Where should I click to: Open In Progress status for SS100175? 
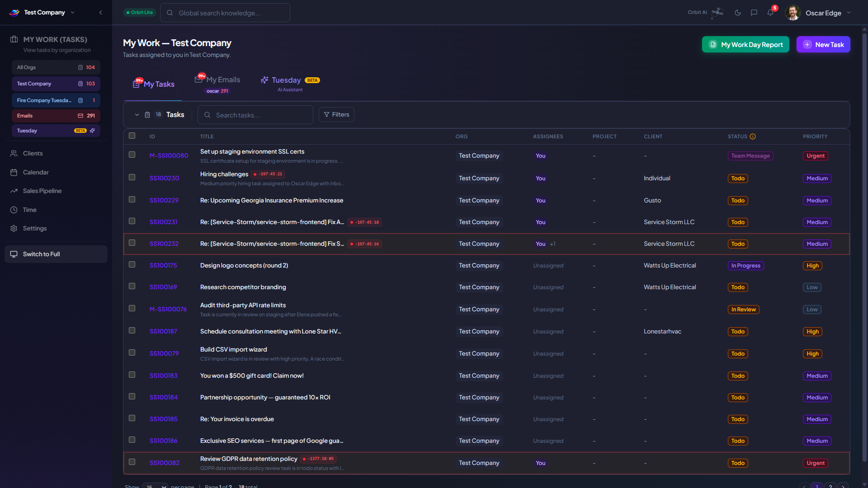point(745,266)
